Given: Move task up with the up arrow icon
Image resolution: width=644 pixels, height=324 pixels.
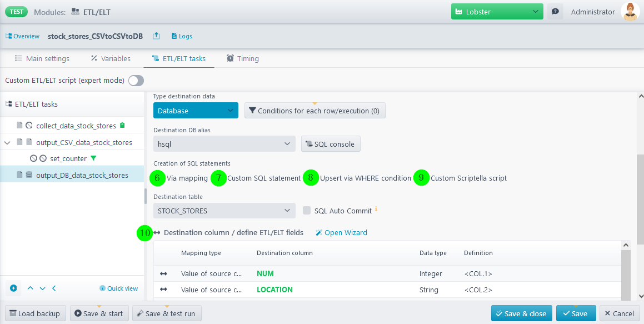Looking at the screenshot, I should pos(31,288).
